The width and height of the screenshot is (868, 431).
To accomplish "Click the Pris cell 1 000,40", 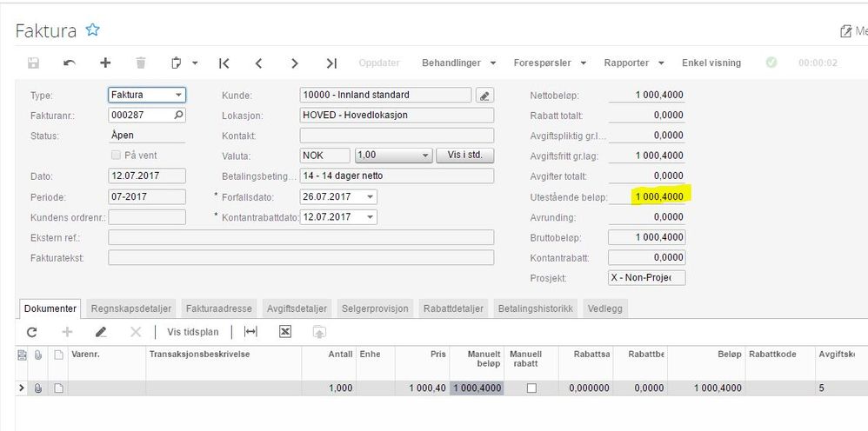I will 423,388.
